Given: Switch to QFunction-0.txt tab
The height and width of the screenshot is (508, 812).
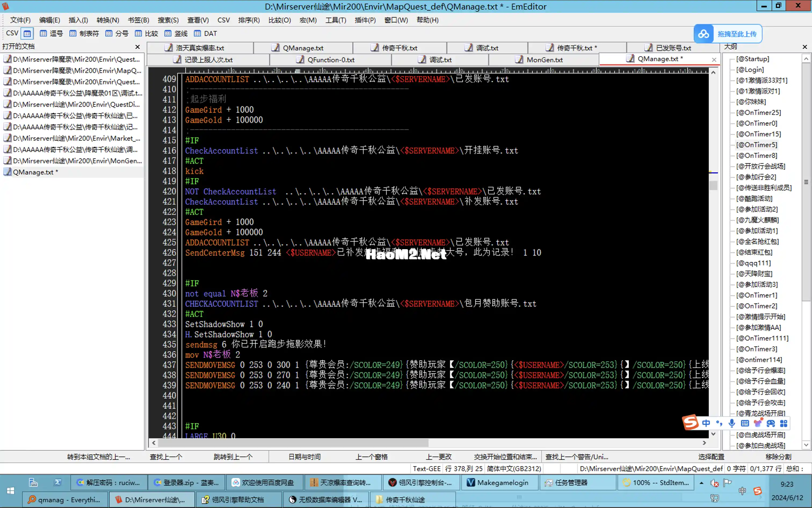Looking at the screenshot, I should (331, 60).
